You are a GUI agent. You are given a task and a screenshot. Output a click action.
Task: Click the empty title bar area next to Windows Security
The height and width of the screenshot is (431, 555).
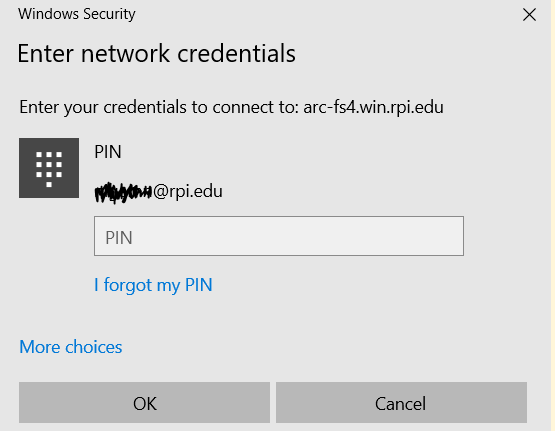[326, 15]
